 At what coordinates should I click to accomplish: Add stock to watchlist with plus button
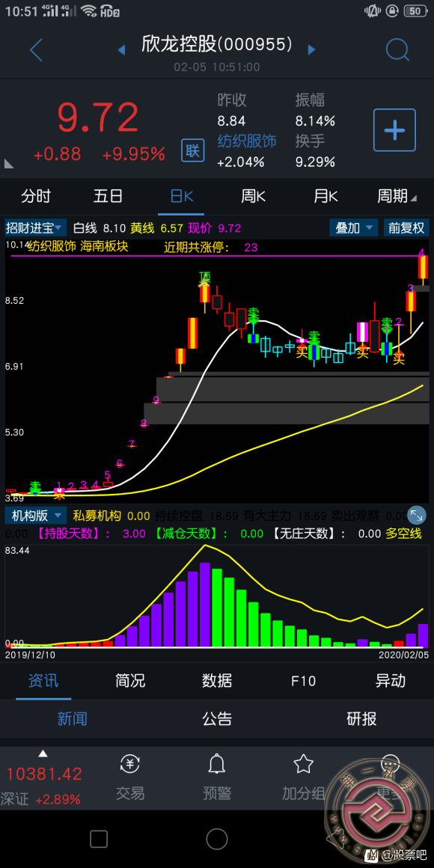[x=394, y=130]
